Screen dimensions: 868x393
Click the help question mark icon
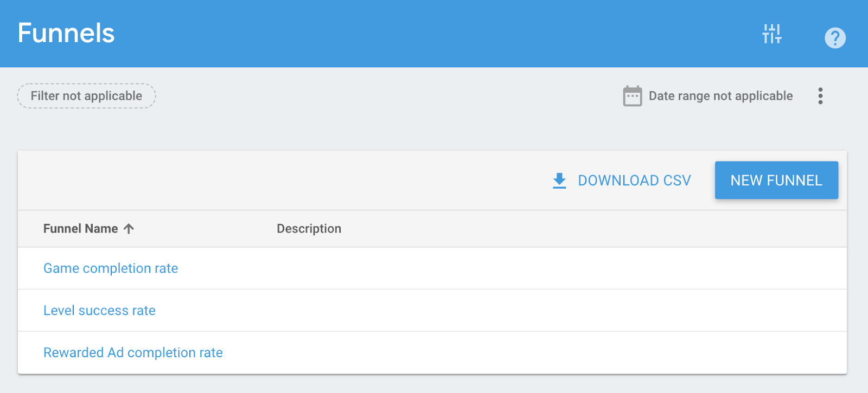(x=835, y=38)
